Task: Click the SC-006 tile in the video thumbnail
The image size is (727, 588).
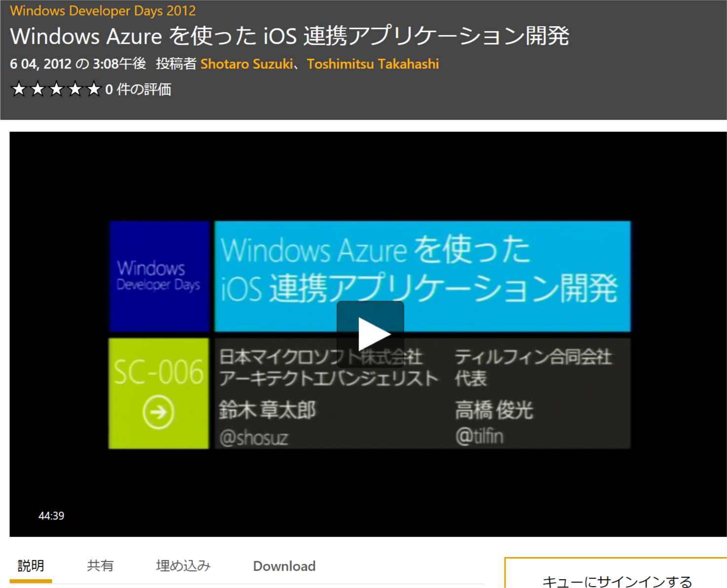Action: pyautogui.click(x=158, y=393)
